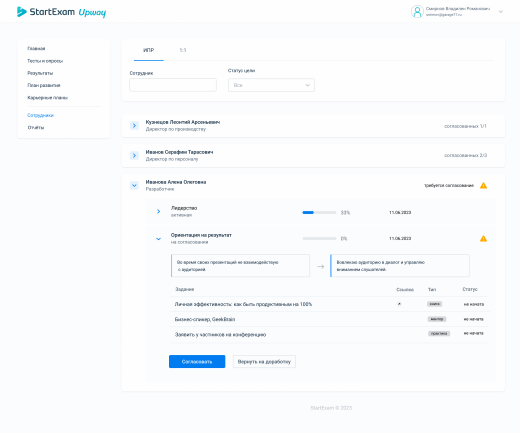Switch to the 1:1 tab
Image resolution: width=520 pixels, height=433 pixels.
click(183, 50)
